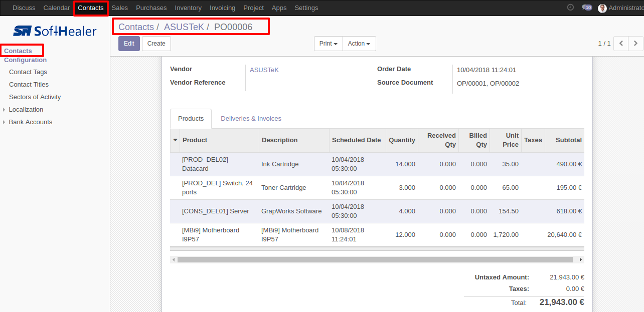Click the Edit button
This screenshot has width=644, height=312.
click(129, 44)
